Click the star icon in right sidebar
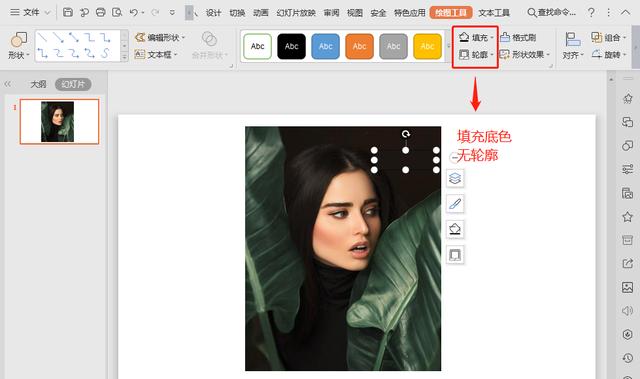 pos(627,217)
